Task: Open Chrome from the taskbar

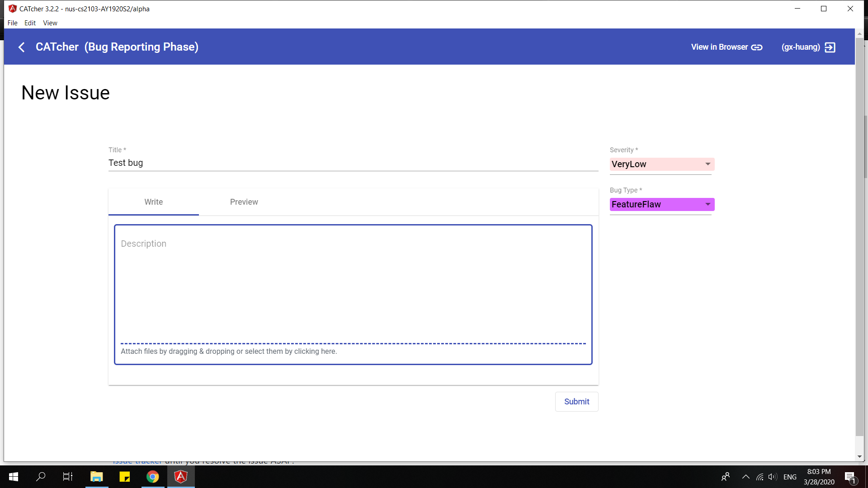Action: [153, 477]
